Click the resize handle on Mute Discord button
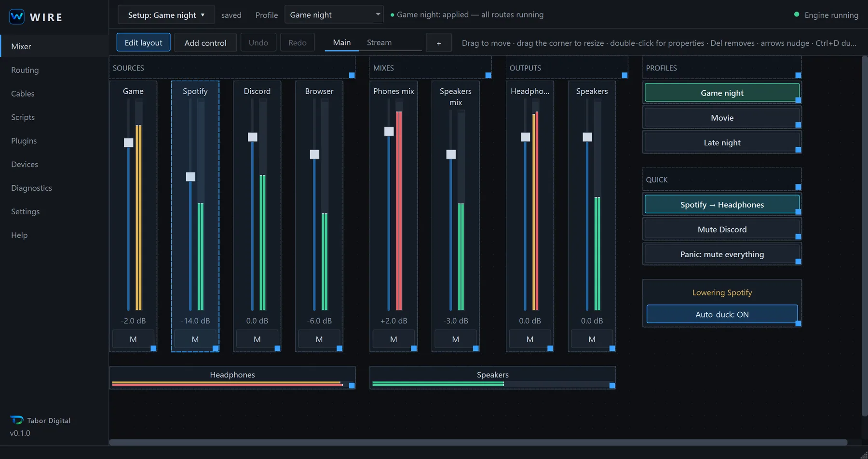Viewport: 868px width, 459px height. point(799,236)
